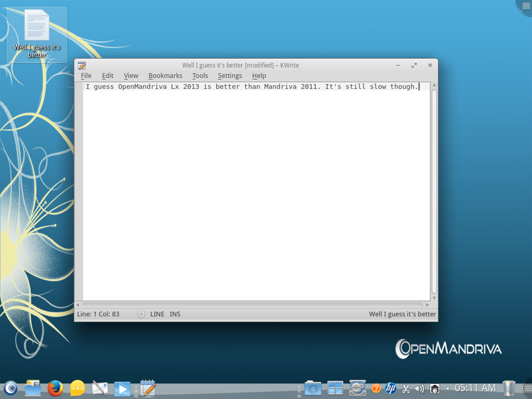
Task: Open the HP printer tray icon
Action: pos(391,388)
